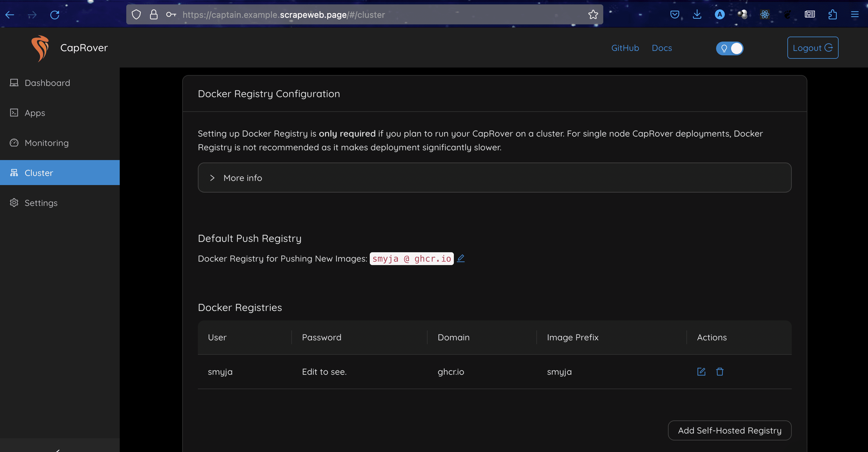Go to the Apps section

[x=35, y=113]
